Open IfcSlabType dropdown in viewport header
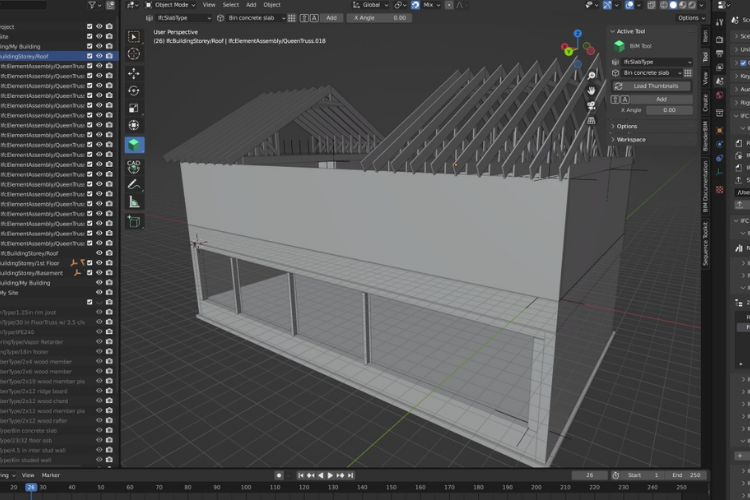 pyautogui.click(x=184, y=18)
